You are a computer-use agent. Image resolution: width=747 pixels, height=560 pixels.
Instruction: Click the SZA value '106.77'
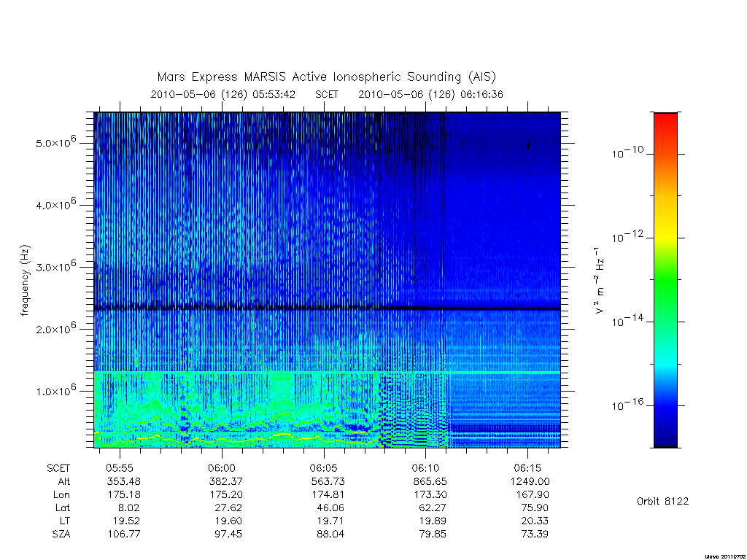(x=124, y=534)
